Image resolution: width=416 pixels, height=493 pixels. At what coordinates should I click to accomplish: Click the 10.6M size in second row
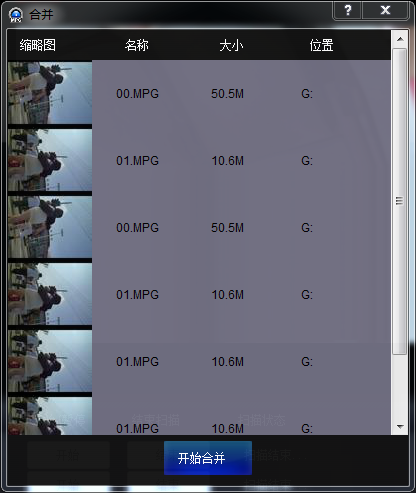point(228,161)
